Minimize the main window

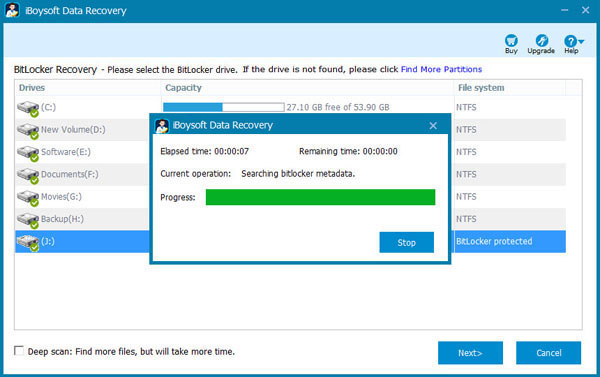point(564,10)
